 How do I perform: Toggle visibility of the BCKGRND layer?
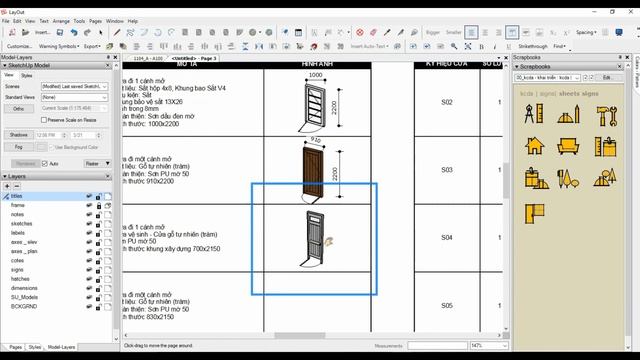point(89,307)
